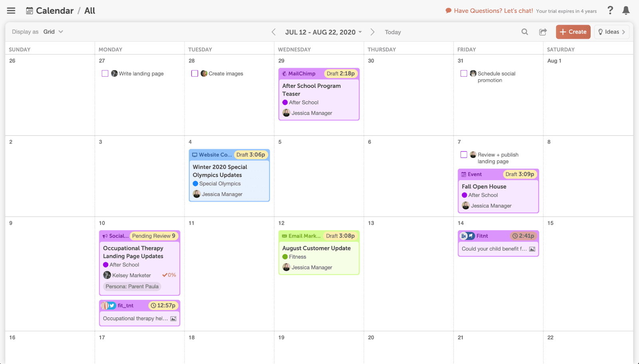Select the All calendar view

tap(89, 10)
